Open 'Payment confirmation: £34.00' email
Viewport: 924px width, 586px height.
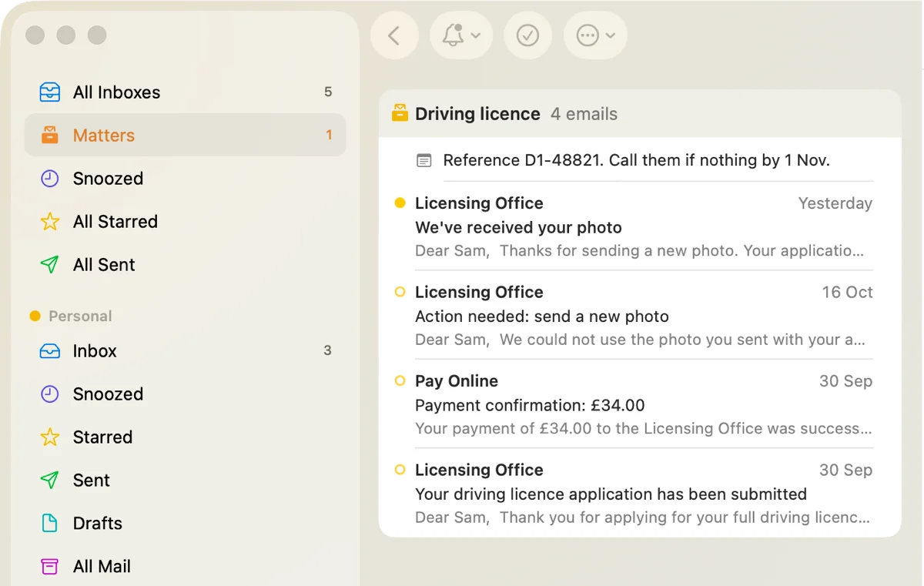click(x=640, y=404)
